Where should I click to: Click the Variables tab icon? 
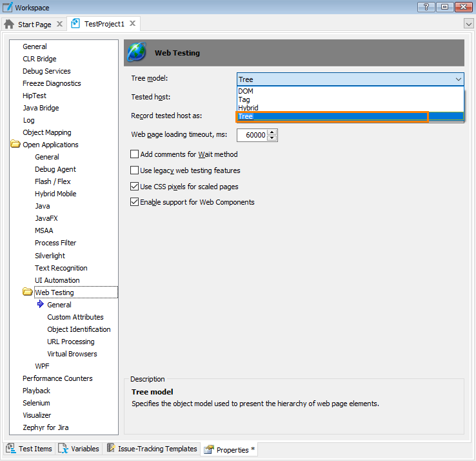tap(63, 449)
